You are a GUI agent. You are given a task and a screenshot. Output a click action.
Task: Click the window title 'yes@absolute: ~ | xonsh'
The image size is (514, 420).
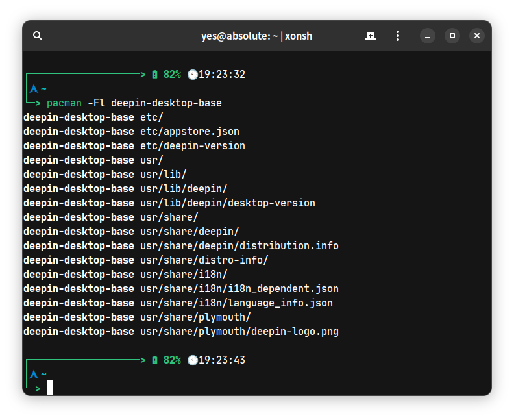(256, 36)
